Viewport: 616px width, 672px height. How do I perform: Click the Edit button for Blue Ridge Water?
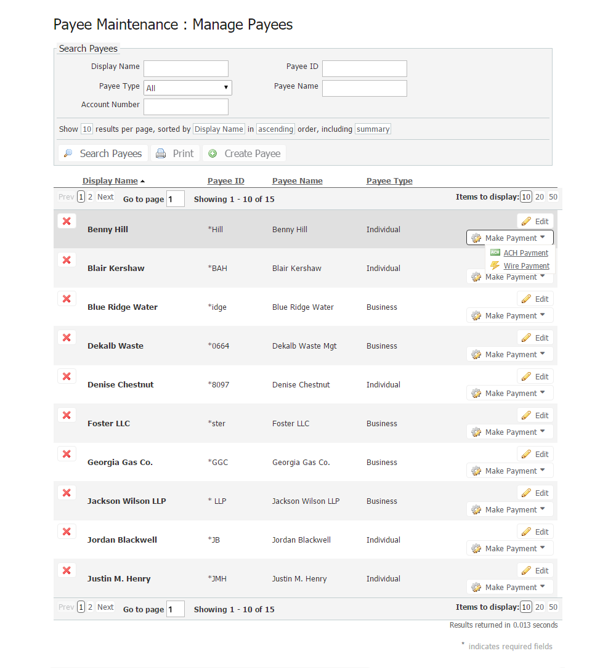tap(535, 299)
